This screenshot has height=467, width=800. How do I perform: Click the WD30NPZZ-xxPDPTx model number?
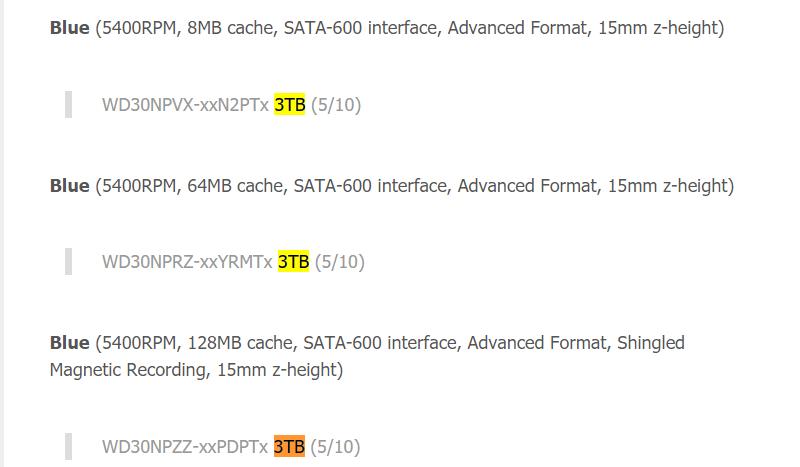point(185,447)
